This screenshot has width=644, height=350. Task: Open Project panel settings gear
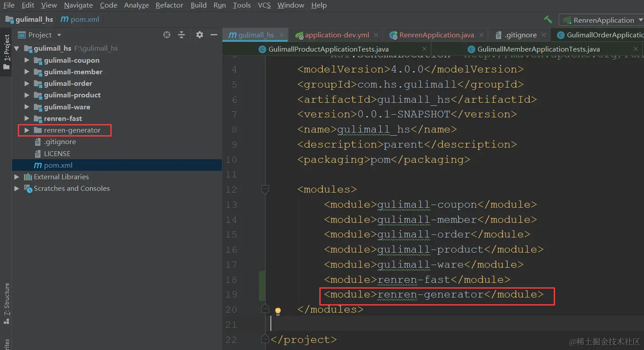point(200,35)
